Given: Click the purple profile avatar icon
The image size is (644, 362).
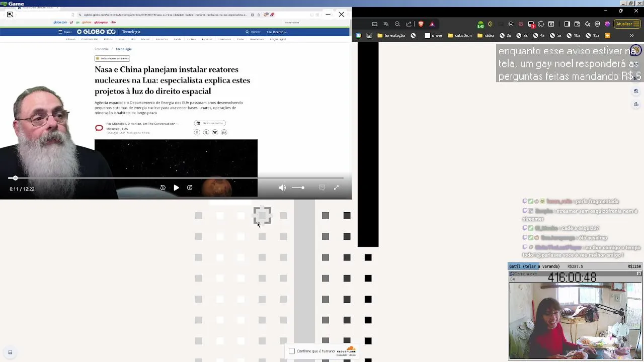Looking at the screenshot, I should [607, 24].
